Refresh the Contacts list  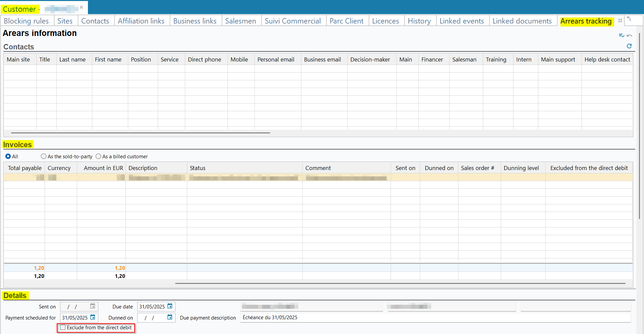point(629,46)
